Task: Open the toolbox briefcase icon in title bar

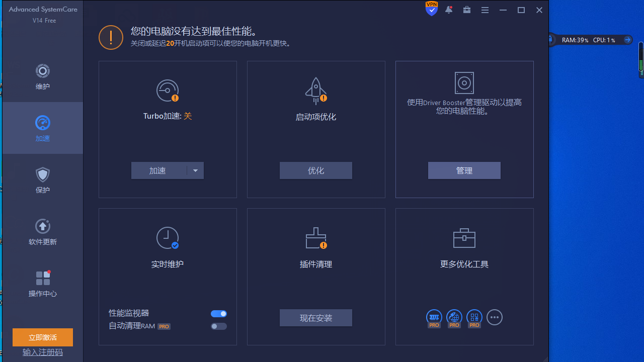Action: [466, 10]
